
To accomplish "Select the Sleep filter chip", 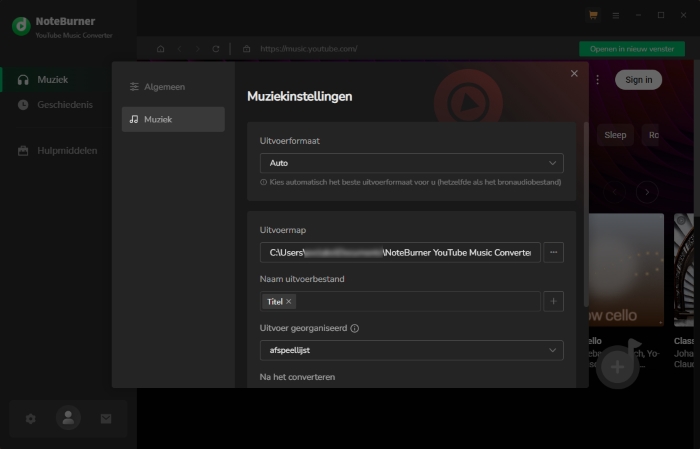I will point(615,135).
